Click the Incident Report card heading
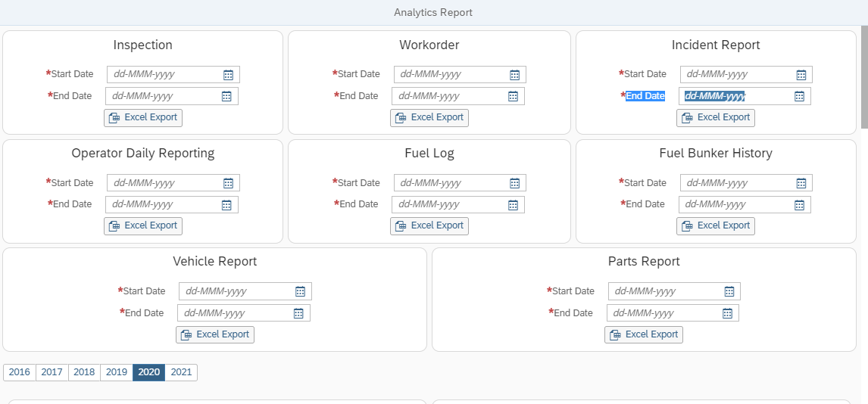The width and height of the screenshot is (868, 404). pos(716,45)
